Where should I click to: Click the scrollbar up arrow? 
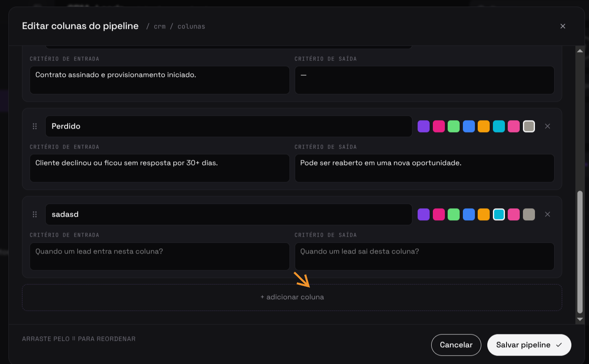coord(580,50)
